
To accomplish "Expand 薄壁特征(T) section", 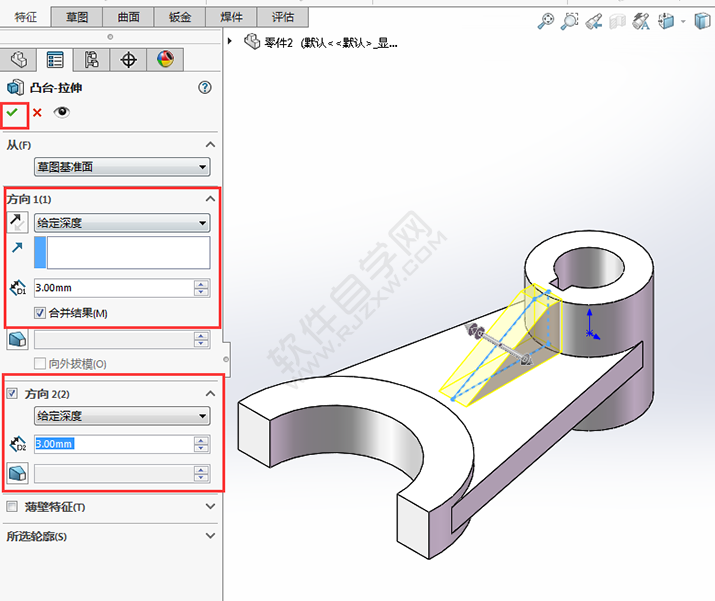I will coord(210,506).
